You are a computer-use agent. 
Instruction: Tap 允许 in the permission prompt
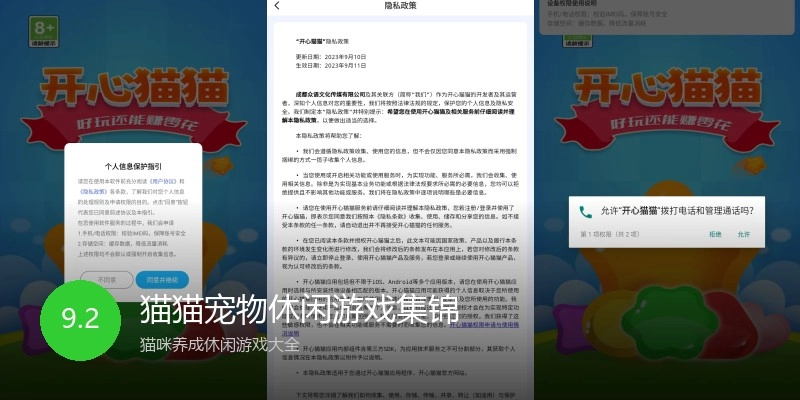click(x=743, y=235)
